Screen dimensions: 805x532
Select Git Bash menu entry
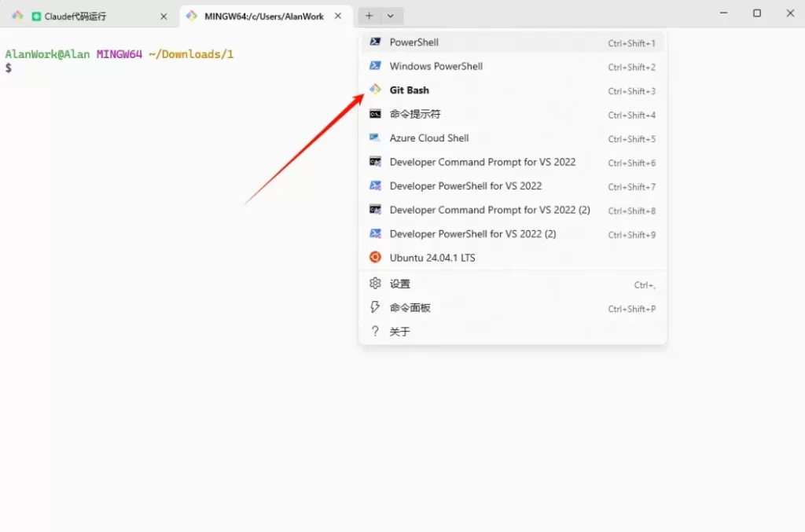pos(513,90)
